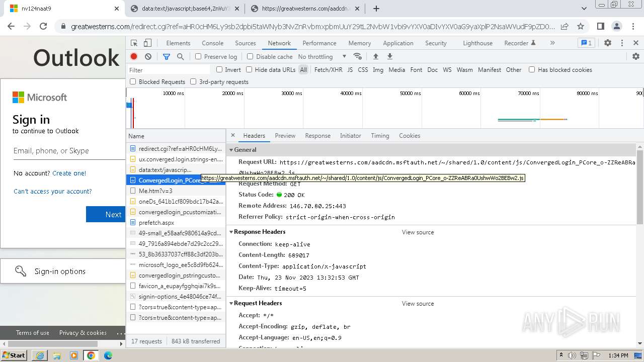
Task: Go back in browser history
Action: pos(12,27)
